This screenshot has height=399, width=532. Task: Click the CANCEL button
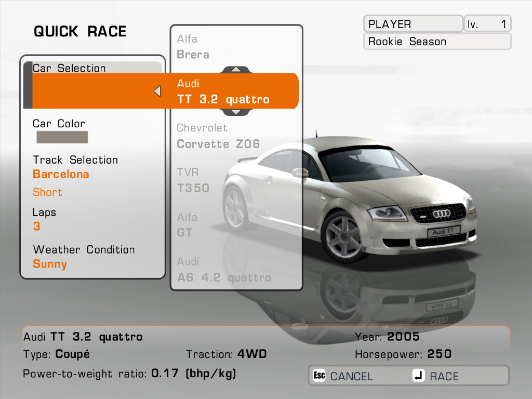point(343,376)
